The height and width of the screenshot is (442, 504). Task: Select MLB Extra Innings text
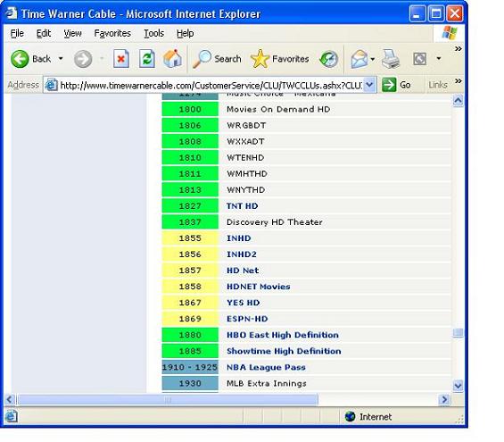coord(267,383)
